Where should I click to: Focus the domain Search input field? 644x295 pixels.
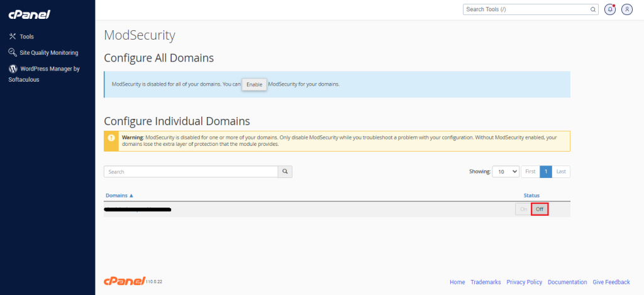tap(191, 172)
